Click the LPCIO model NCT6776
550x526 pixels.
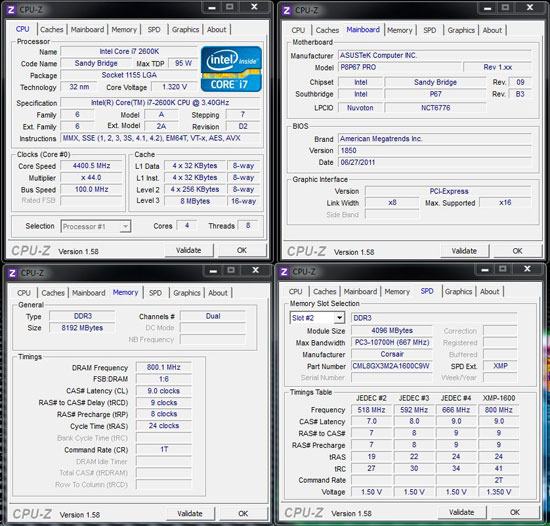(436, 108)
